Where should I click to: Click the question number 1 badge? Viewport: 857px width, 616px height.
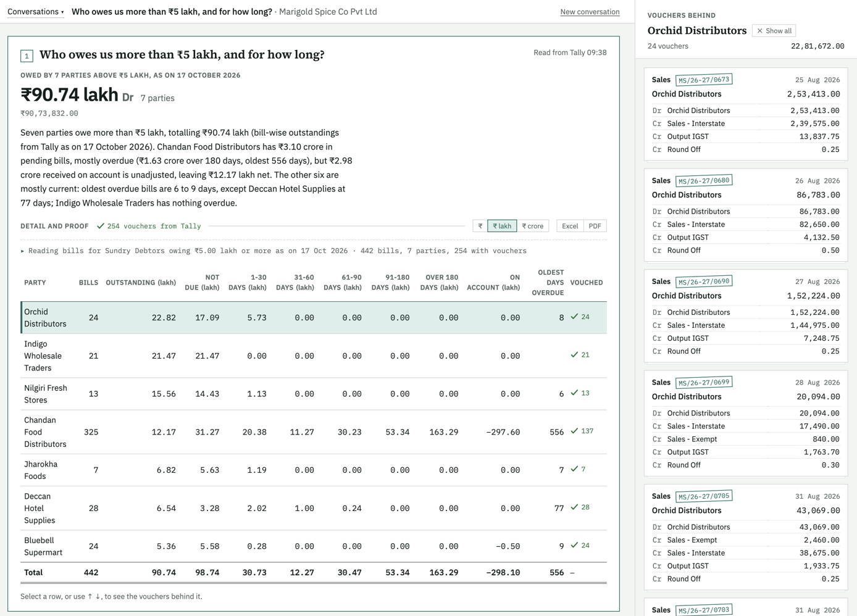tap(27, 56)
